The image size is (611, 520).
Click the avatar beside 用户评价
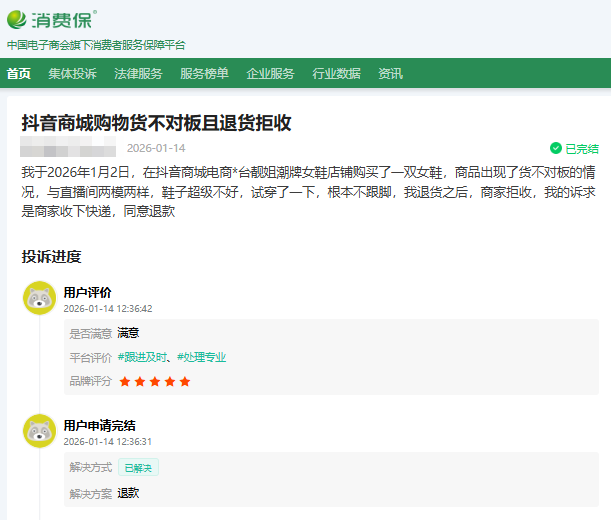39,299
